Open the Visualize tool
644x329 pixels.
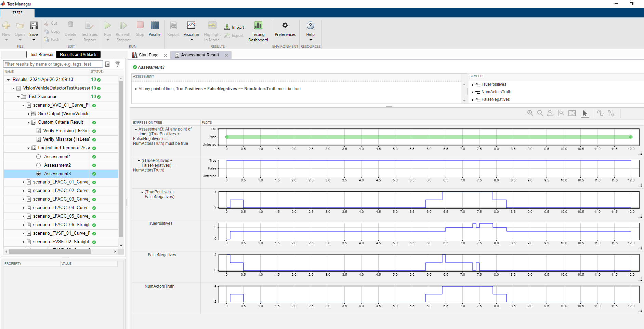click(191, 26)
